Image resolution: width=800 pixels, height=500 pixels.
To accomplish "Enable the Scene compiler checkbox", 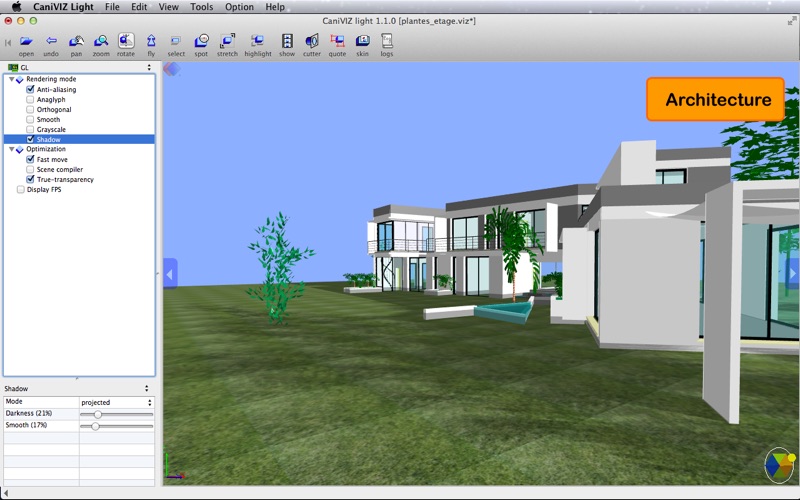I will (x=30, y=169).
